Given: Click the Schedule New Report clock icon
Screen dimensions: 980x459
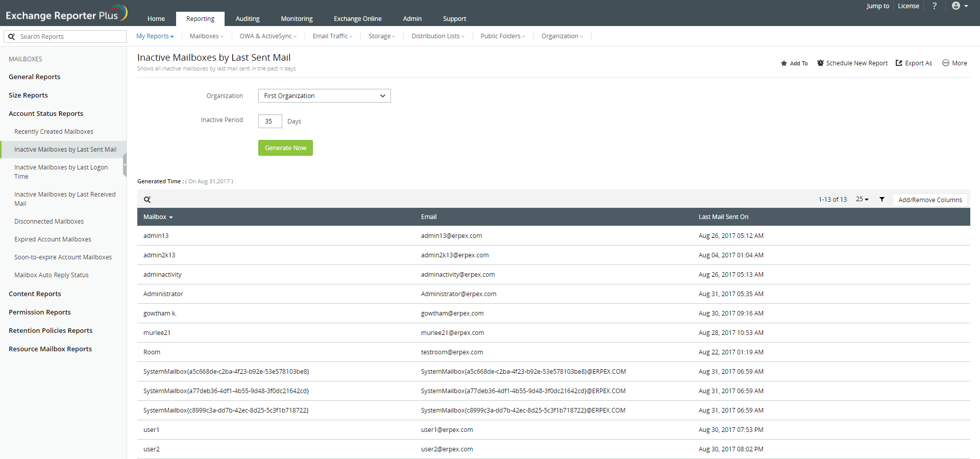Looking at the screenshot, I should click(820, 63).
